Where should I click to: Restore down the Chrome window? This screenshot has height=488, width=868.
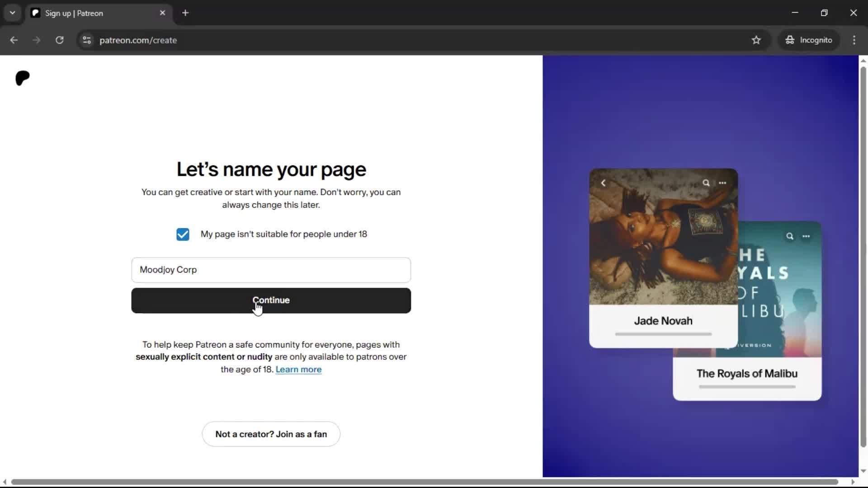click(x=824, y=13)
